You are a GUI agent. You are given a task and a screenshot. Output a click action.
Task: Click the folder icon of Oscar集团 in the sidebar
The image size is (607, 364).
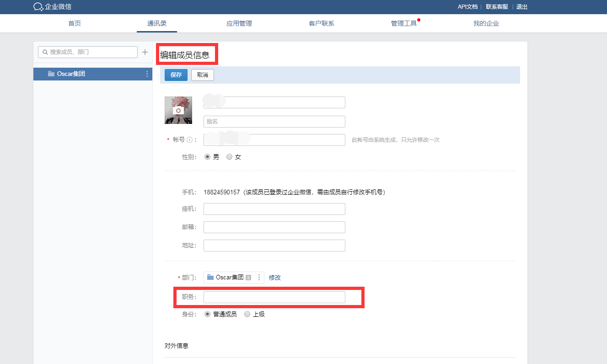tap(51, 74)
